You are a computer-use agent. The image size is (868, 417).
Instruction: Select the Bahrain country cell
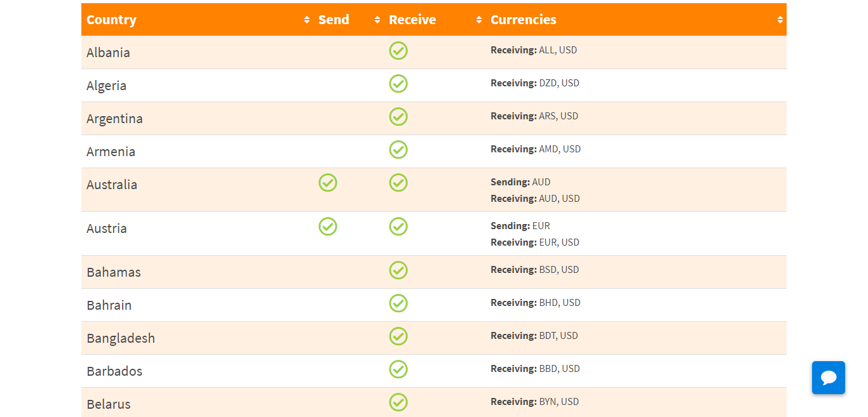coord(197,305)
